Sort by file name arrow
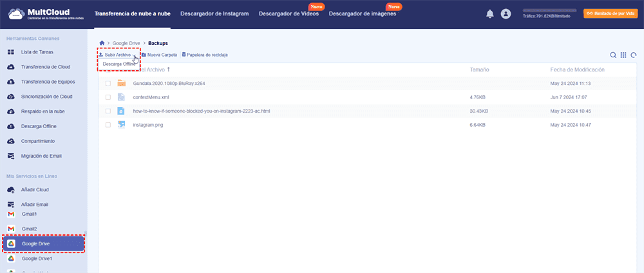 click(168, 70)
